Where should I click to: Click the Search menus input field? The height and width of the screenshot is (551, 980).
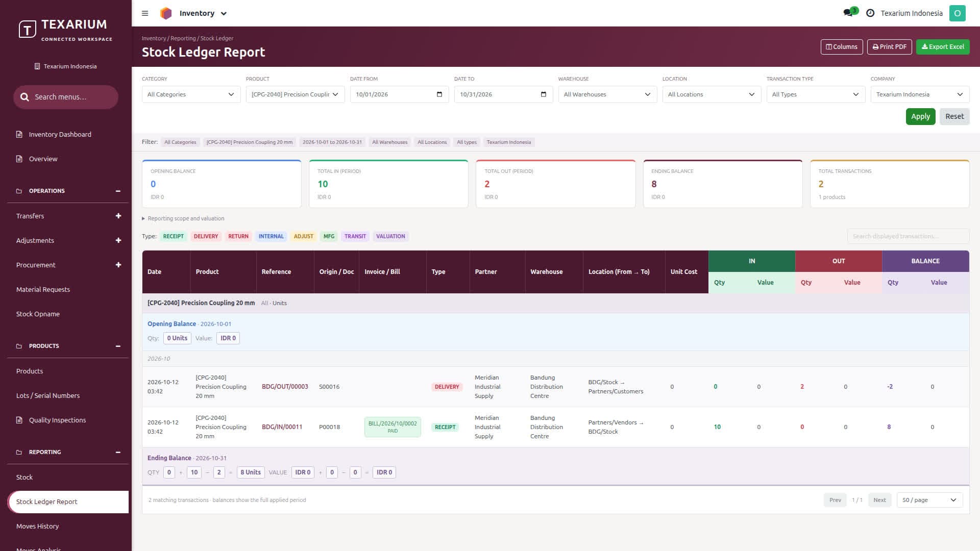click(66, 97)
